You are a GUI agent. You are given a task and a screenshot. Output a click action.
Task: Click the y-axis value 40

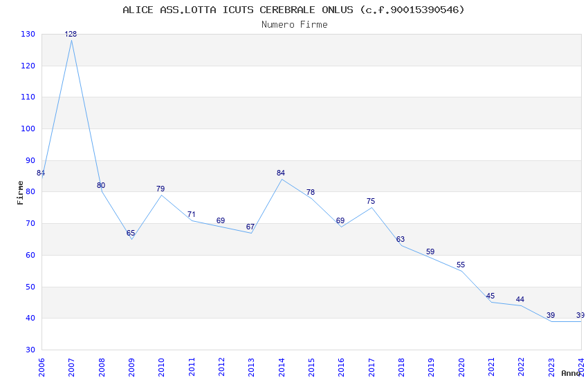(x=30, y=319)
